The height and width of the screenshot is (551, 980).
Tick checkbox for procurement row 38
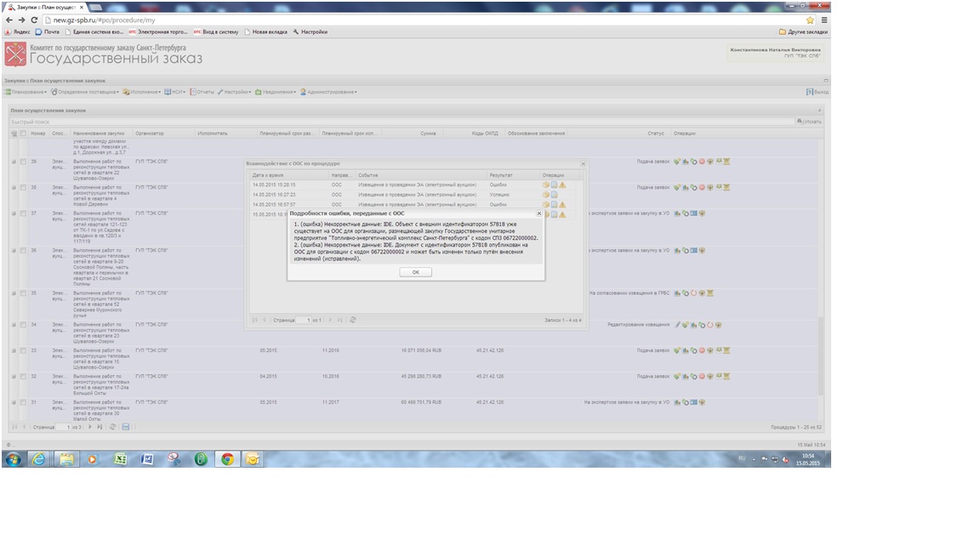pos(23,187)
